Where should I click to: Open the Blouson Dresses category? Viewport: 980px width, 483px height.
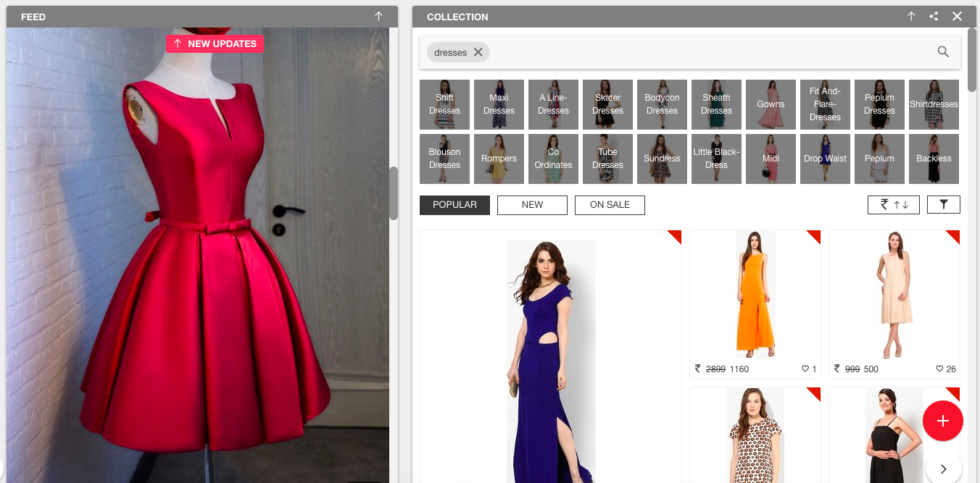pyautogui.click(x=444, y=159)
